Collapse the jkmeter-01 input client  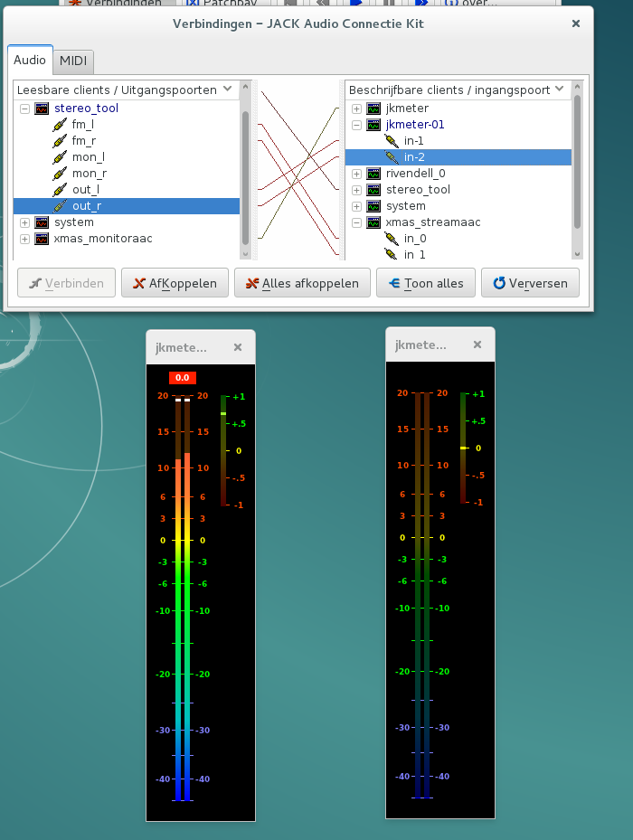pyautogui.click(x=356, y=125)
